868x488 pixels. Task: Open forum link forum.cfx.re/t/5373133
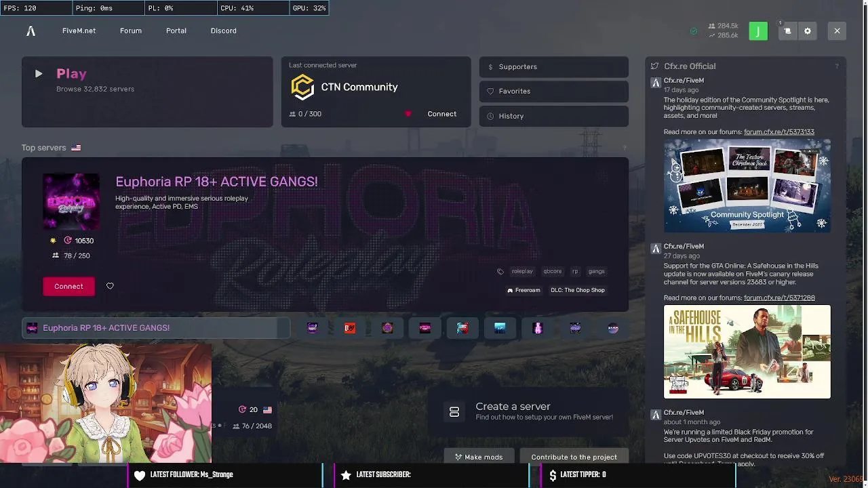point(779,132)
